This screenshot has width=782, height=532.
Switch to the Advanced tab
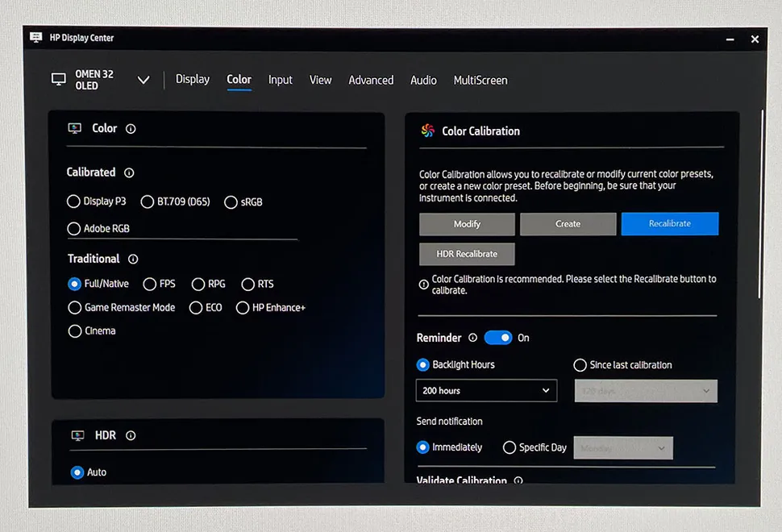(x=371, y=81)
